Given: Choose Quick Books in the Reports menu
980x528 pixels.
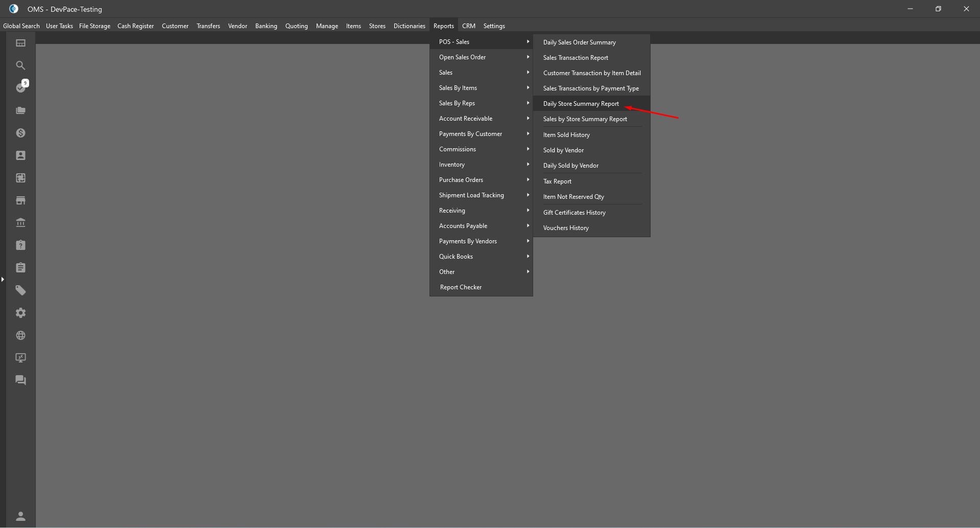Looking at the screenshot, I should pyautogui.click(x=481, y=257).
